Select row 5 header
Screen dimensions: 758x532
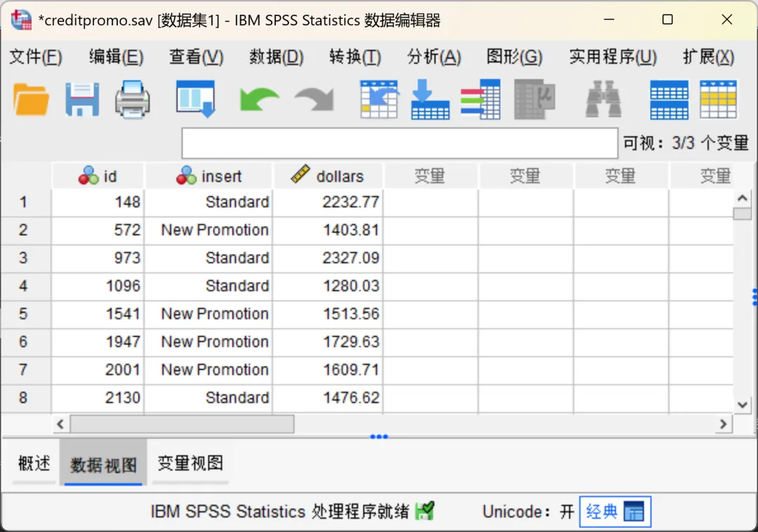[26, 314]
